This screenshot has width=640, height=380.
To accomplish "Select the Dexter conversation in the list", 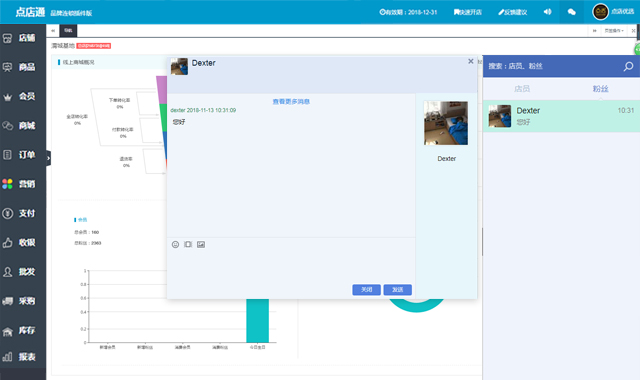I will tap(561, 116).
